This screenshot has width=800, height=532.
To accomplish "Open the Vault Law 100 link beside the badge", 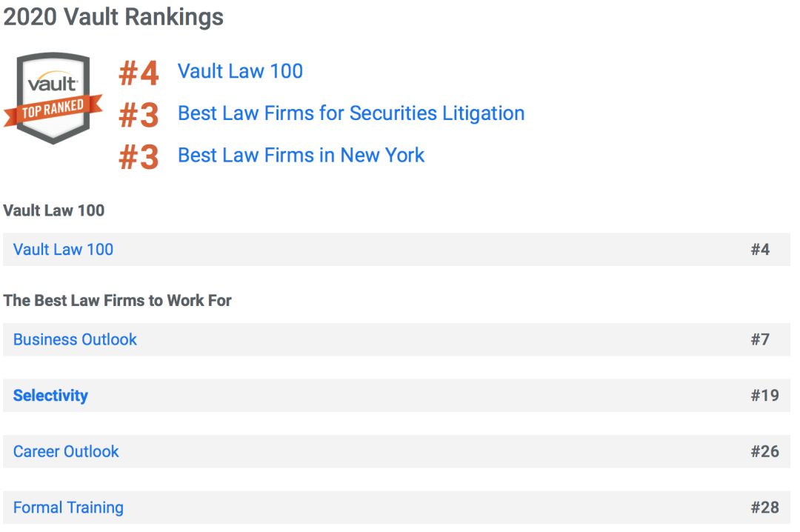I will click(x=240, y=71).
